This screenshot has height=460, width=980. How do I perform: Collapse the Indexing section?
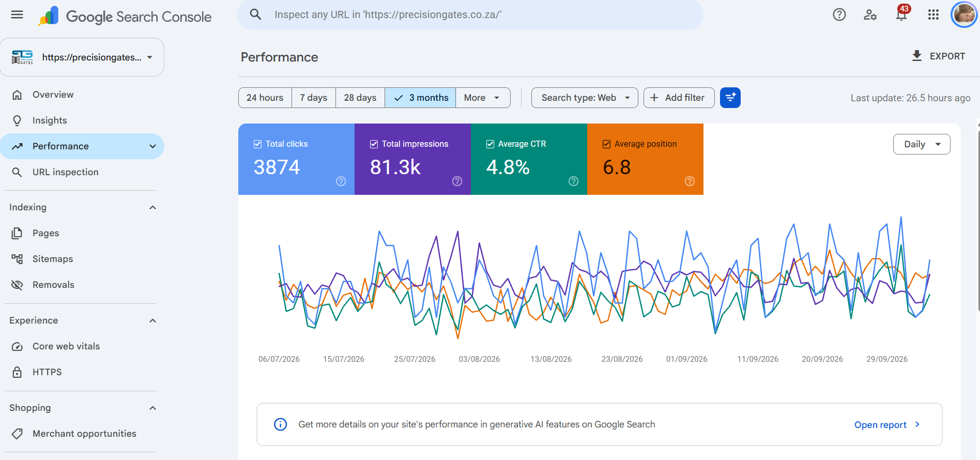point(152,207)
